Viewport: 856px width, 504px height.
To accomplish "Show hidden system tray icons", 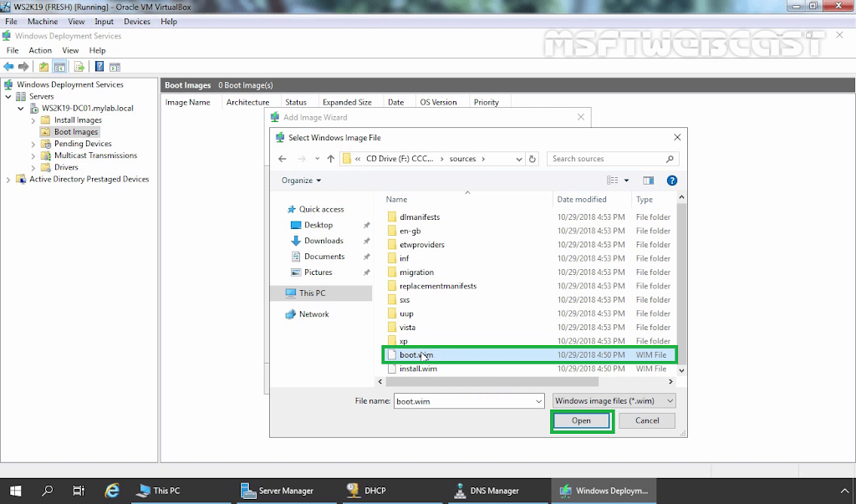I will 844,491.
